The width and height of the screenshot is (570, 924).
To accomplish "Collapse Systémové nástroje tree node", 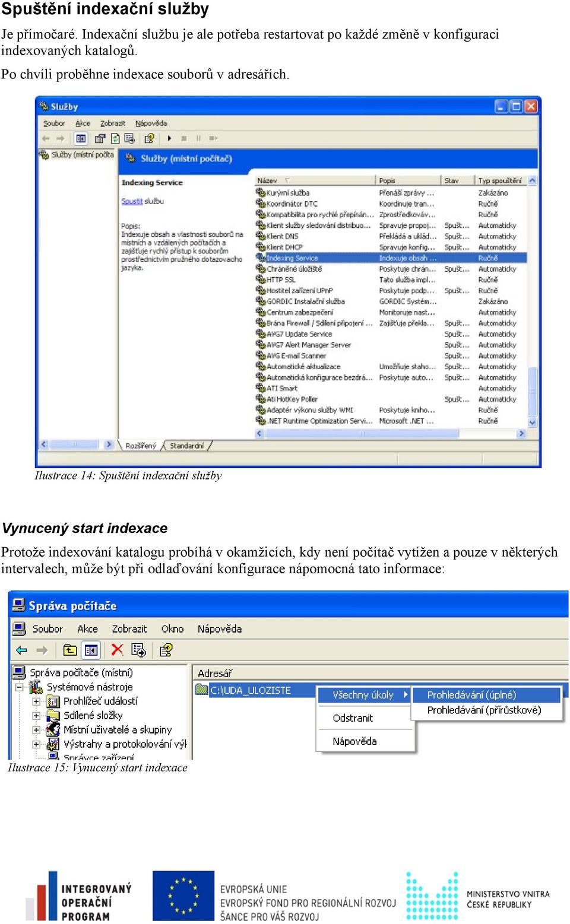I will pos(20,687).
